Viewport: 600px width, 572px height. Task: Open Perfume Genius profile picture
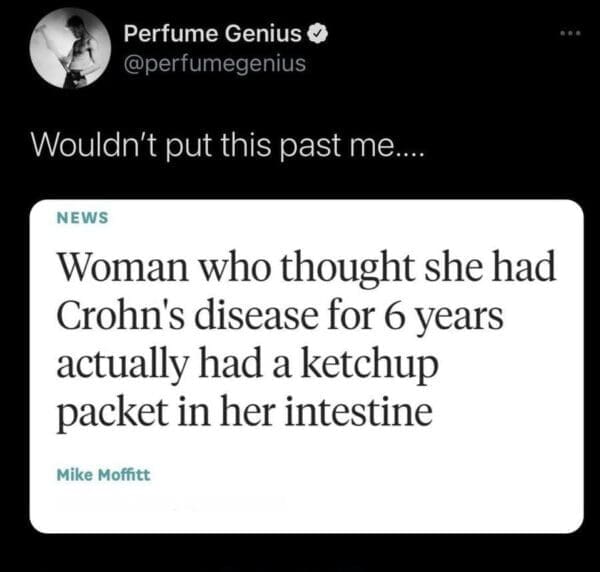70,49
